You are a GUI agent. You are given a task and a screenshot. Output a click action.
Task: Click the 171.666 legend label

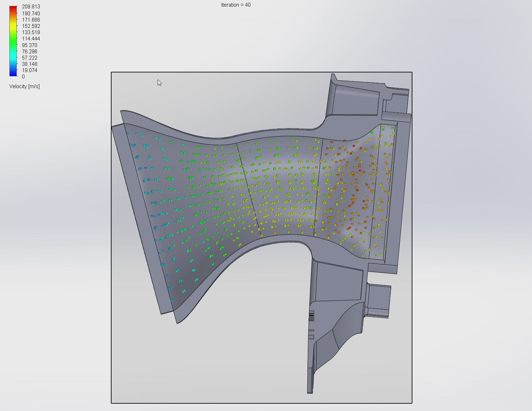pos(31,20)
